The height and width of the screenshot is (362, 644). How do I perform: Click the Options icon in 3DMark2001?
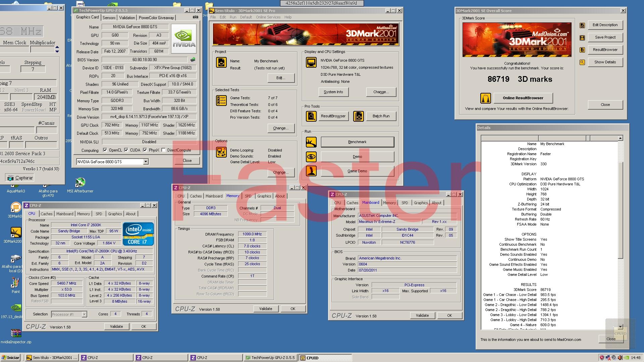[221, 152]
